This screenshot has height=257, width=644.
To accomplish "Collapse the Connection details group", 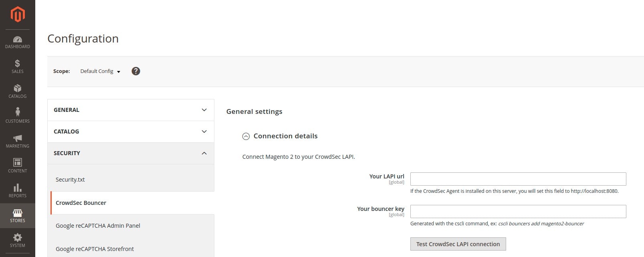I will point(280,136).
